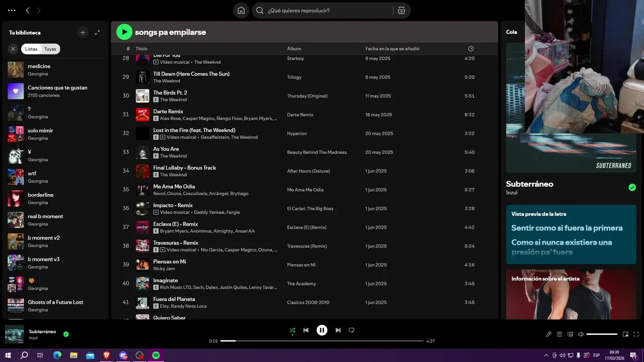Skip to the next track

[x=338, y=330]
